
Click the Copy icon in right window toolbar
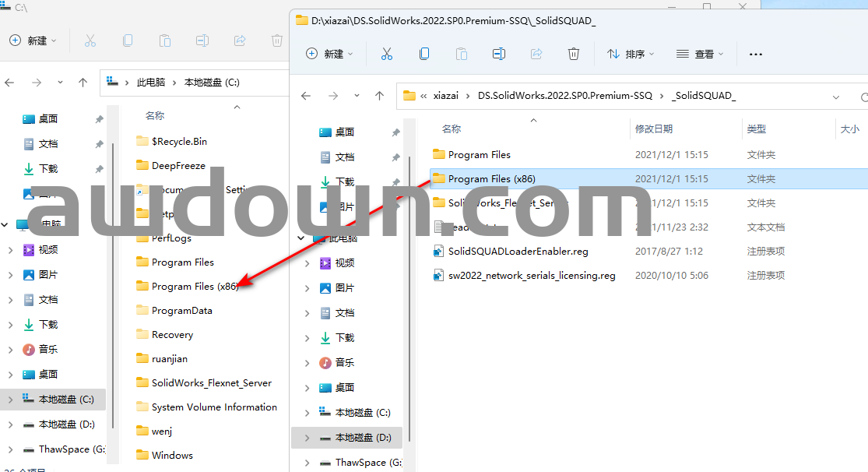tap(424, 54)
